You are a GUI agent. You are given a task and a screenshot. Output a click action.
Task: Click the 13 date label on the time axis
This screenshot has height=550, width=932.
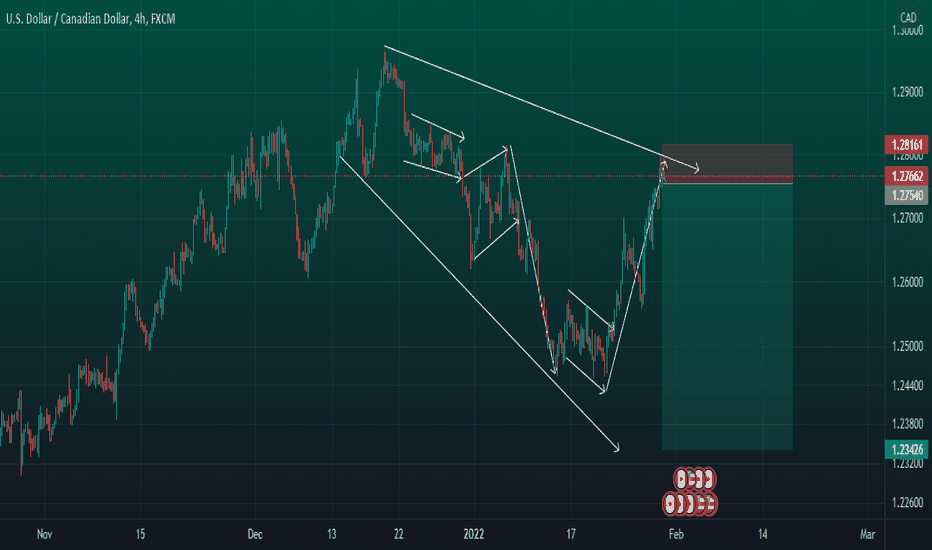332,534
